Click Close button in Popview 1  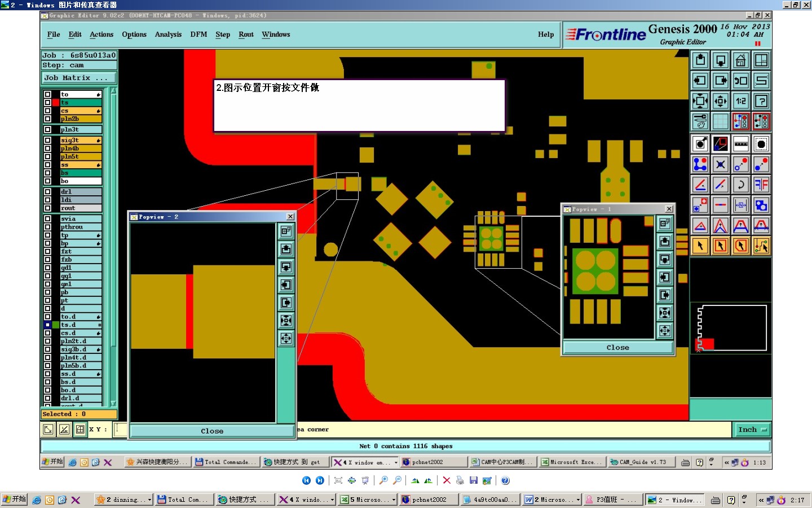click(617, 347)
